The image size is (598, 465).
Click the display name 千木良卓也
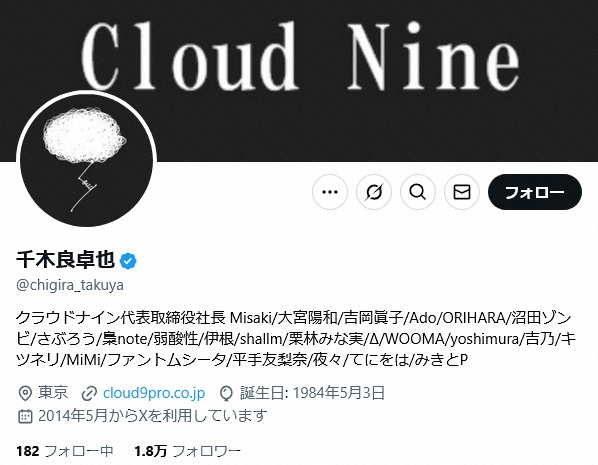click(66, 260)
